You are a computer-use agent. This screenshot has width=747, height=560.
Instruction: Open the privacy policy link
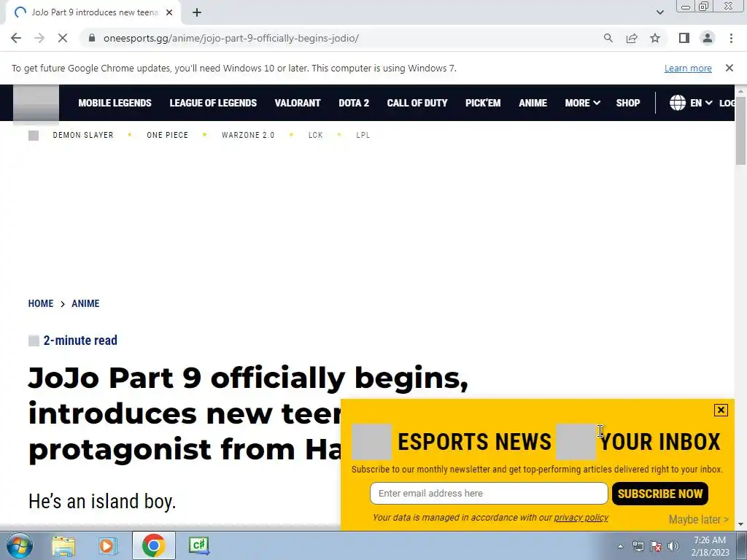point(581,518)
